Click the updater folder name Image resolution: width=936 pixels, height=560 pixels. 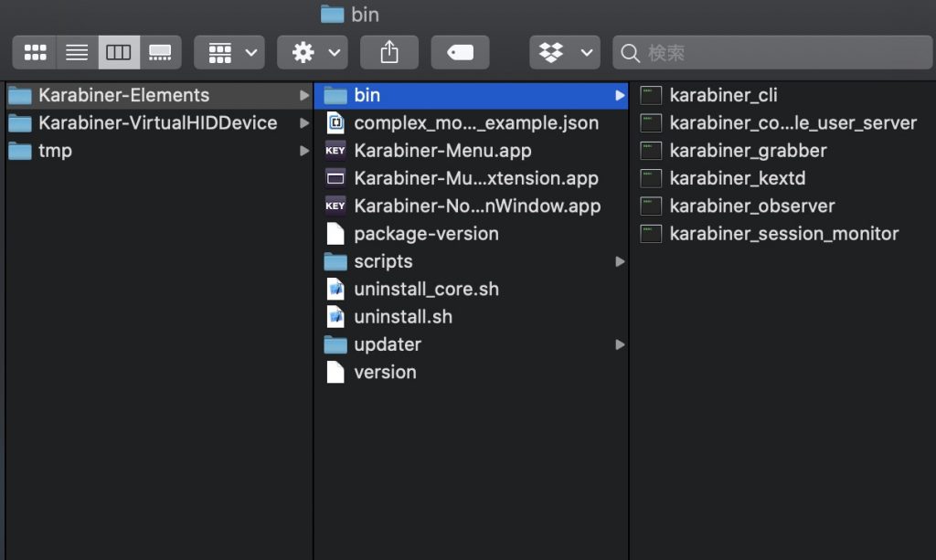click(388, 344)
